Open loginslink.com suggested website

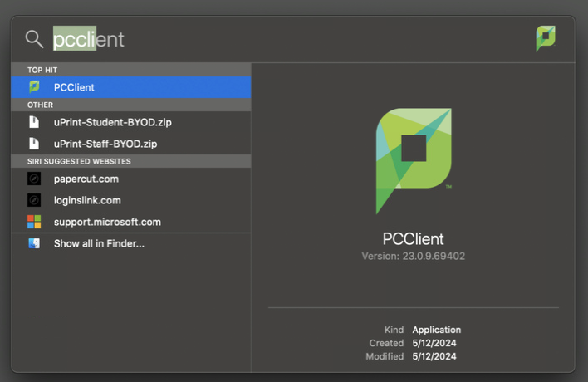[x=131, y=200]
